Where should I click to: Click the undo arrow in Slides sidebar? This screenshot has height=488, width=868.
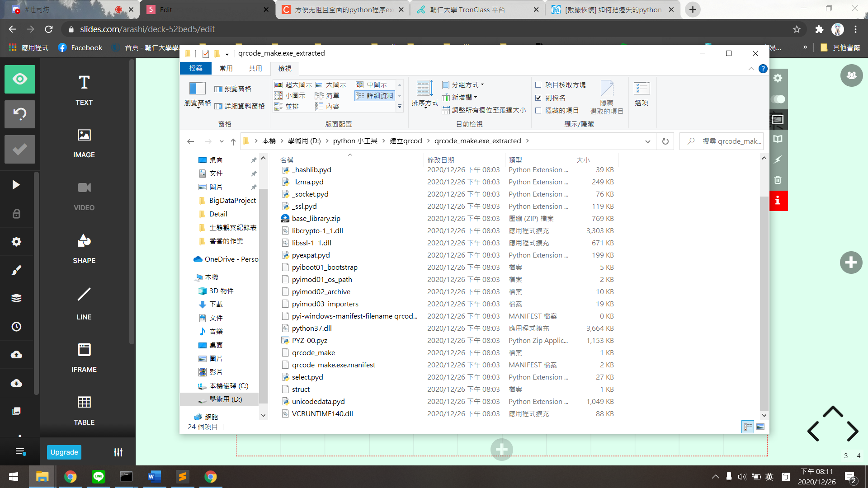coord(19,114)
